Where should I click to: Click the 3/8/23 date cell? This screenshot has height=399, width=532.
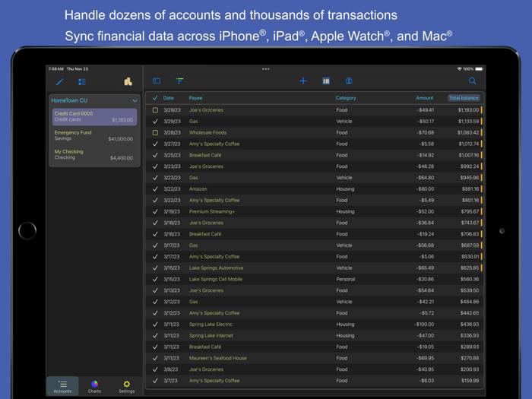pyautogui.click(x=171, y=369)
